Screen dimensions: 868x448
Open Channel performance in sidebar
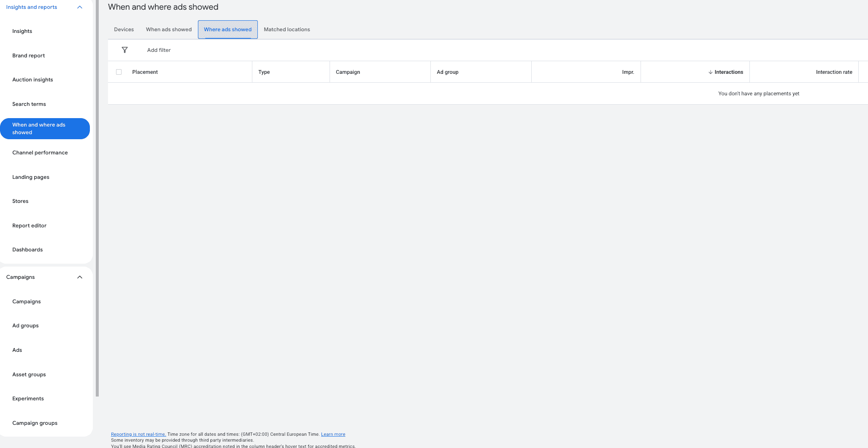40,153
